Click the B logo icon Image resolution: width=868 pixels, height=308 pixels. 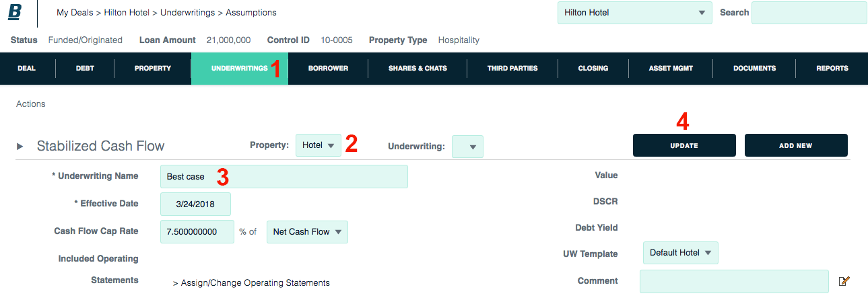tap(15, 13)
